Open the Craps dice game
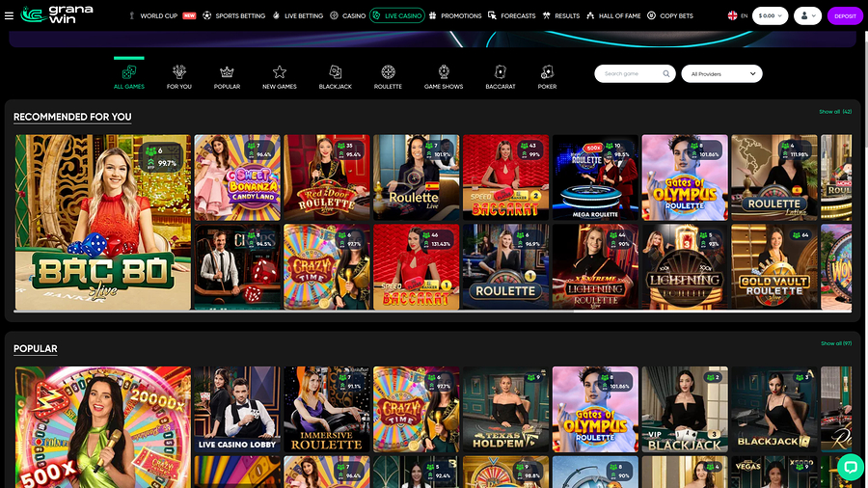The image size is (868, 488). tap(237, 267)
